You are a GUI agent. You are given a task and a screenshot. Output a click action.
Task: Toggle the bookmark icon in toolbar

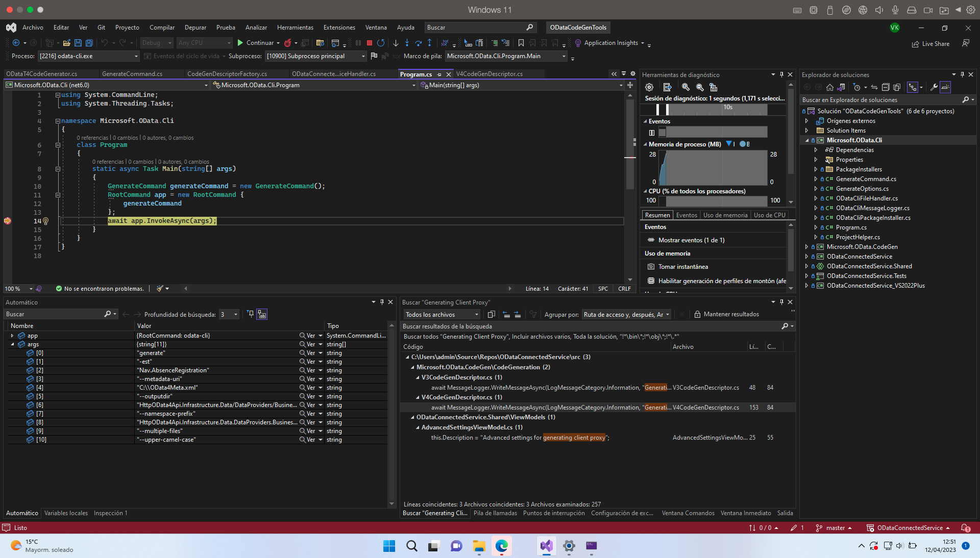point(521,43)
